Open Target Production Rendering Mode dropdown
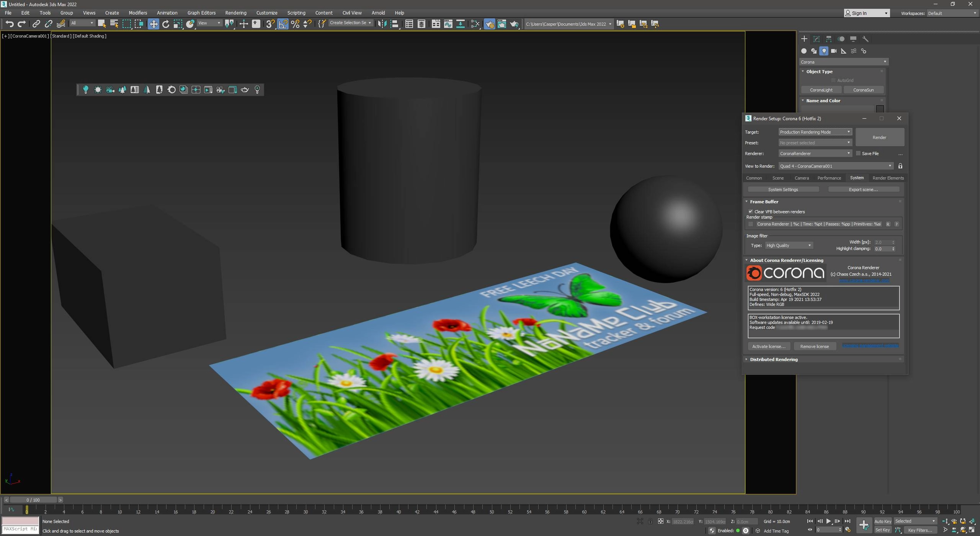This screenshot has width=980, height=536. [815, 132]
